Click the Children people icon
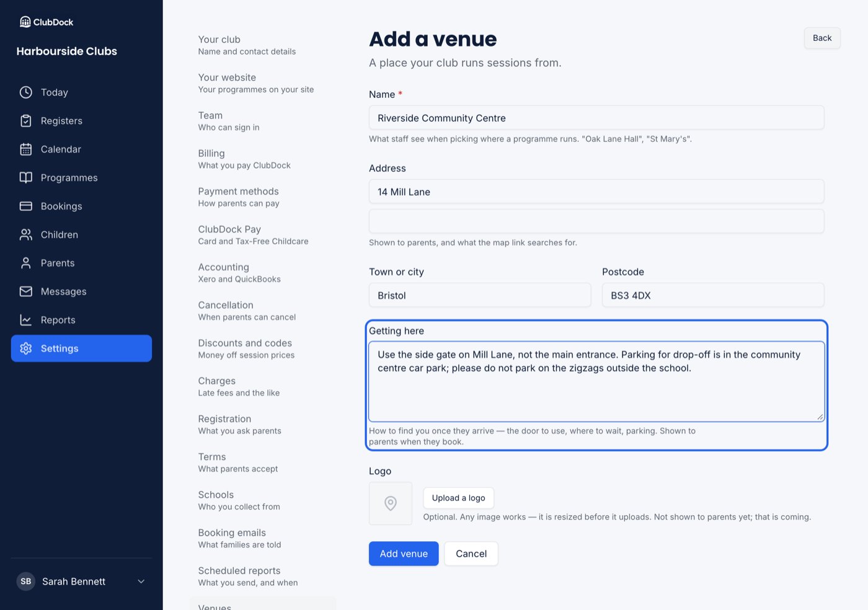The width and height of the screenshot is (868, 610). click(26, 235)
